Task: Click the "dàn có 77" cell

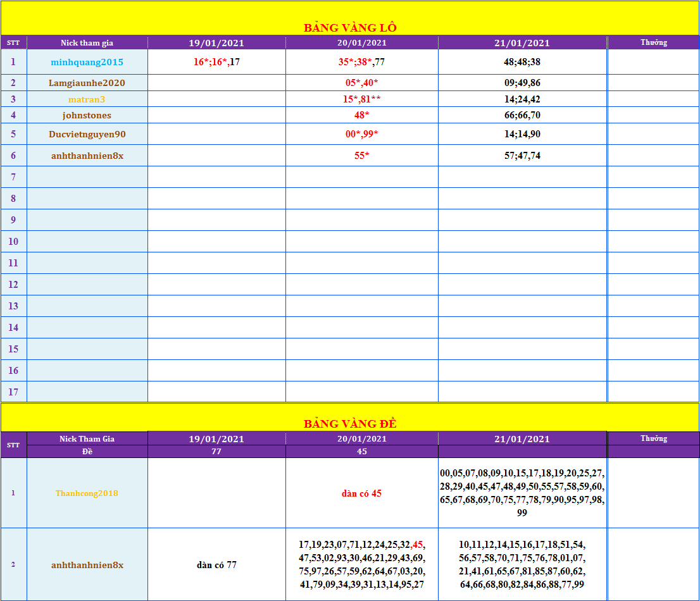Action: 216,565
